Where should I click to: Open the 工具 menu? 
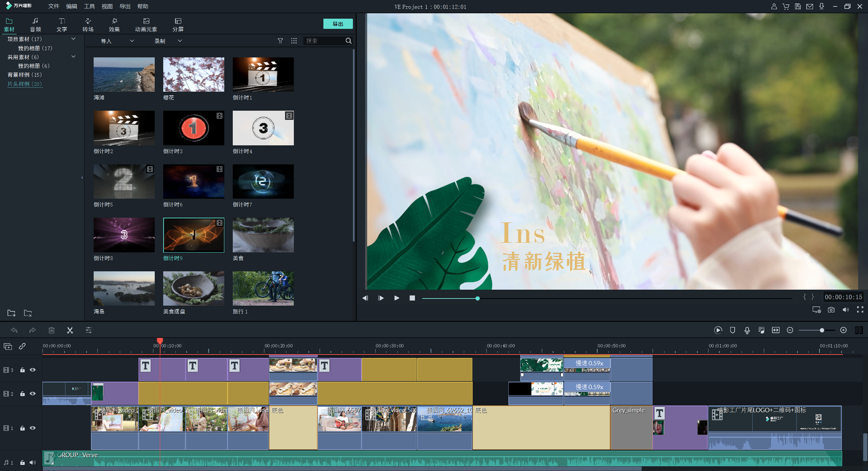pyautogui.click(x=90, y=6)
